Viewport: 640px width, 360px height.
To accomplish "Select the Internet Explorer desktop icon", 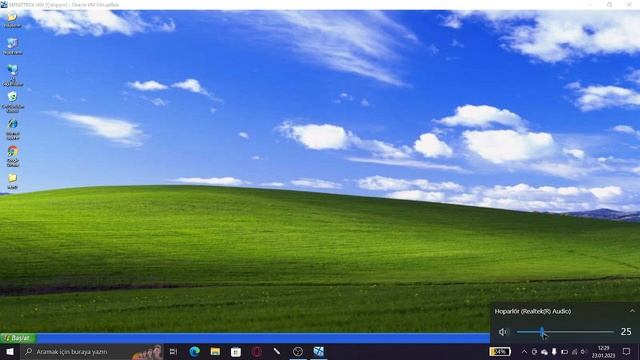I will point(13,129).
